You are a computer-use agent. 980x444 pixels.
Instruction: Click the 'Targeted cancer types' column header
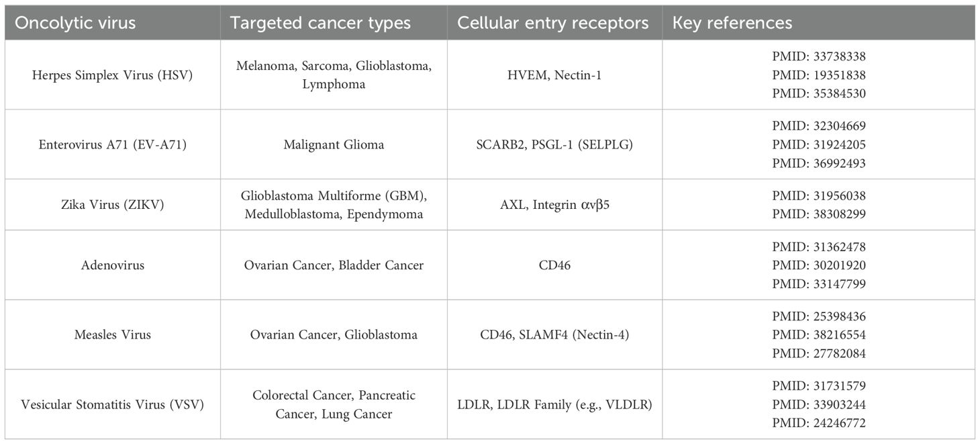coord(320,23)
